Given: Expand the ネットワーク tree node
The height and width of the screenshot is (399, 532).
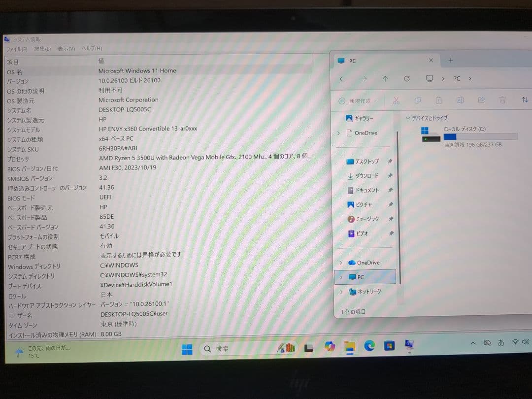Looking at the screenshot, I should tap(341, 292).
